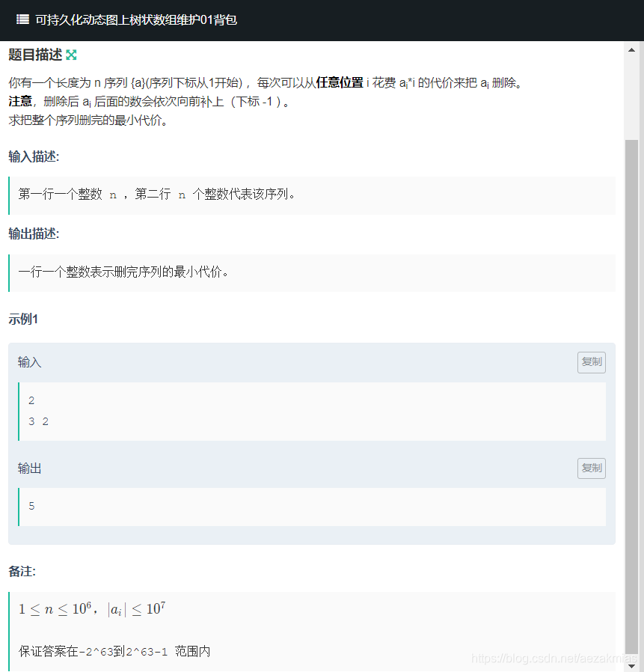Select the sample output value 5
This screenshot has height=672, width=644.
point(31,506)
